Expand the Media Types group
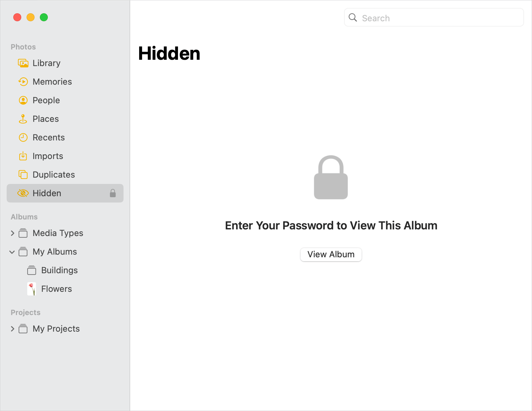Screen dimensions: 532x411 tap(13, 233)
